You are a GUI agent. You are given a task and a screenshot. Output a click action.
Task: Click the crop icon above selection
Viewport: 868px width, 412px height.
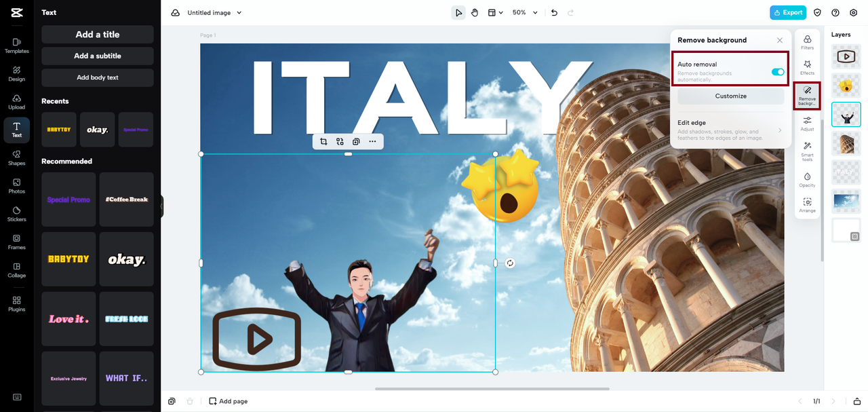tap(323, 141)
